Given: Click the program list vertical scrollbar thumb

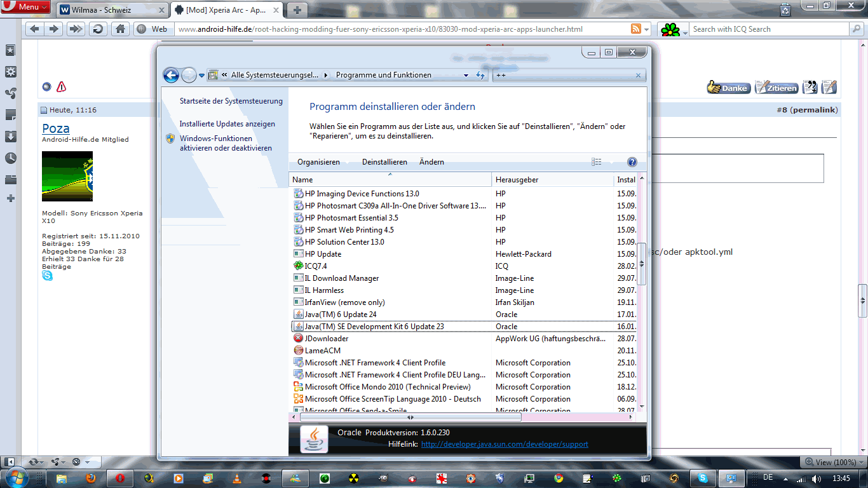Looking at the screenshot, I should 642,264.
